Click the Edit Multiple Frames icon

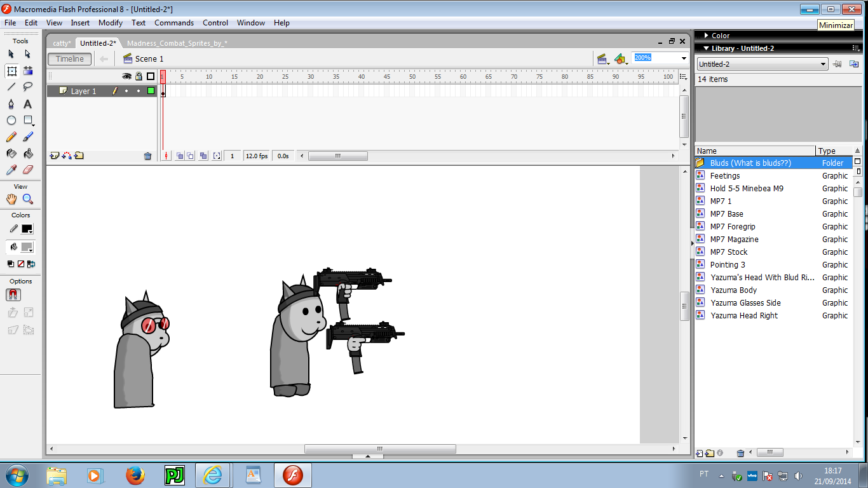tap(203, 156)
